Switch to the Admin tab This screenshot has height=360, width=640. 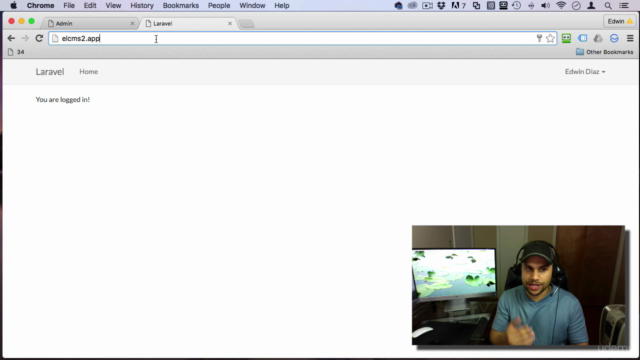90,24
